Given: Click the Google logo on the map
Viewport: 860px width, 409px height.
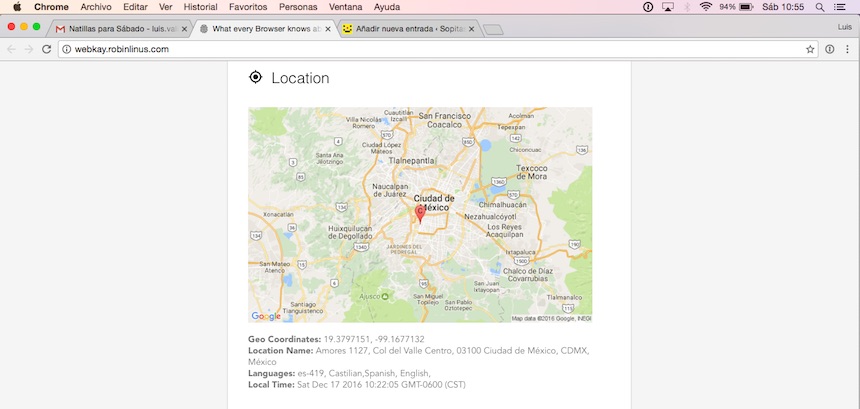Looking at the screenshot, I should tap(266, 316).
